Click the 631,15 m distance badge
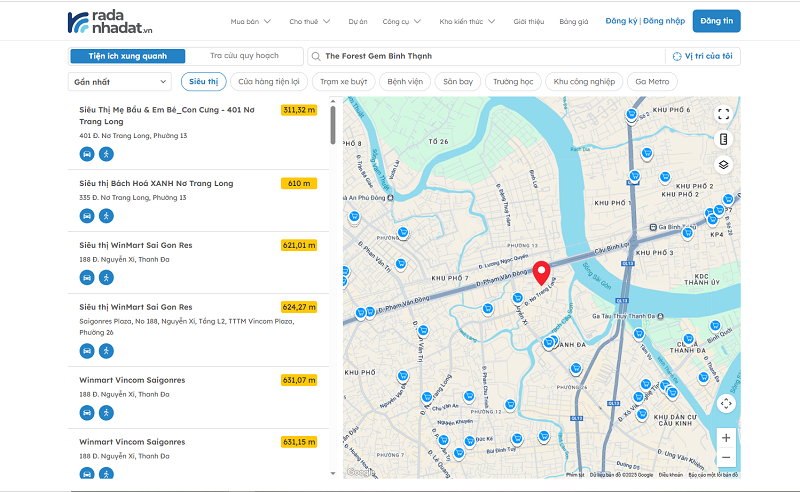Image resolution: width=800 pixels, height=492 pixels. coord(299,442)
